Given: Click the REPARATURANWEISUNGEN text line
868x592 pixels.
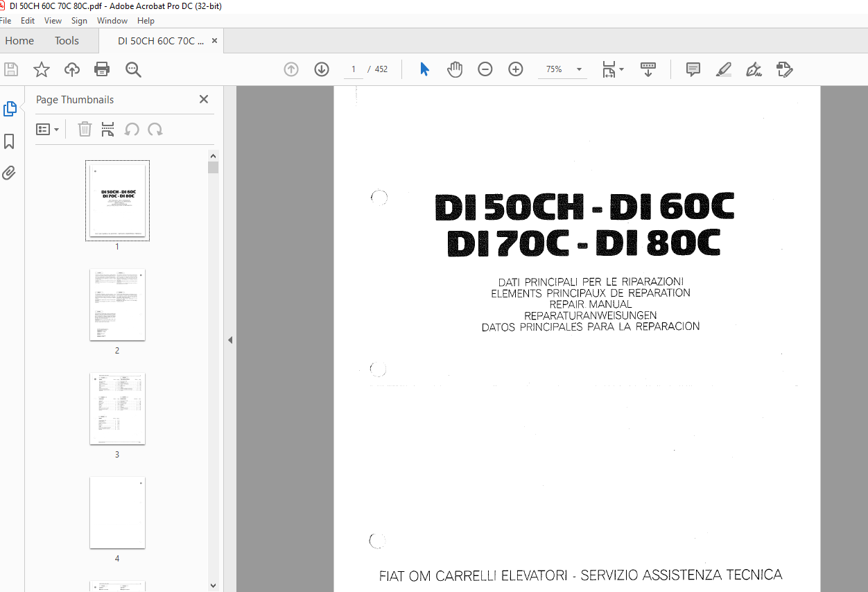Looking at the screenshot, I should tap(591, 315).
